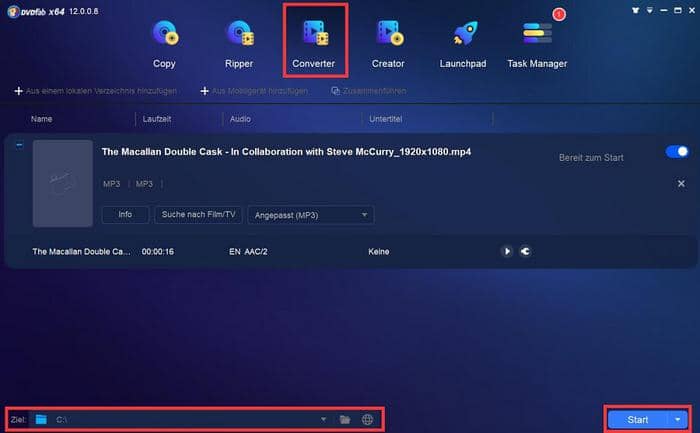Toggle the blue enable switch for the video
Viewport: 700px width, 433px height.
tap(677, 152)
